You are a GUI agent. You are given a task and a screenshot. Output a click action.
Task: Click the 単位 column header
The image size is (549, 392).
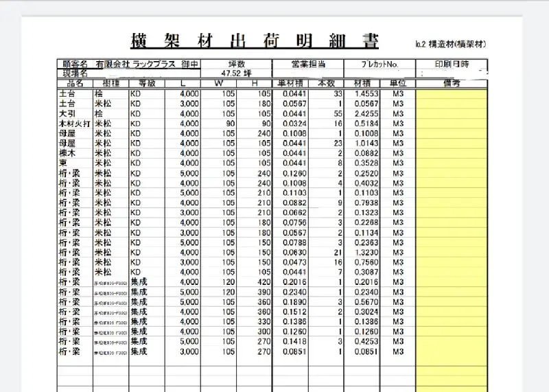[398, 83]
